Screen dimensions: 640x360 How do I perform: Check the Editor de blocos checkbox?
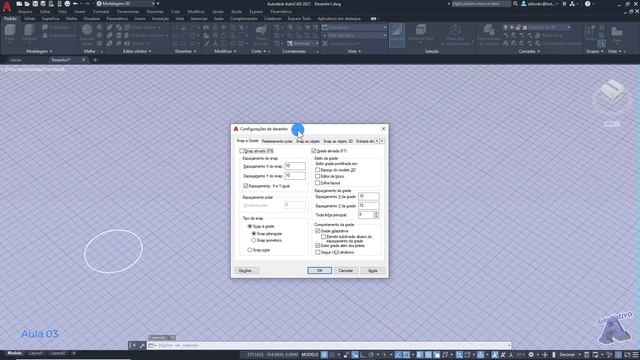click(x=318, y=176)
